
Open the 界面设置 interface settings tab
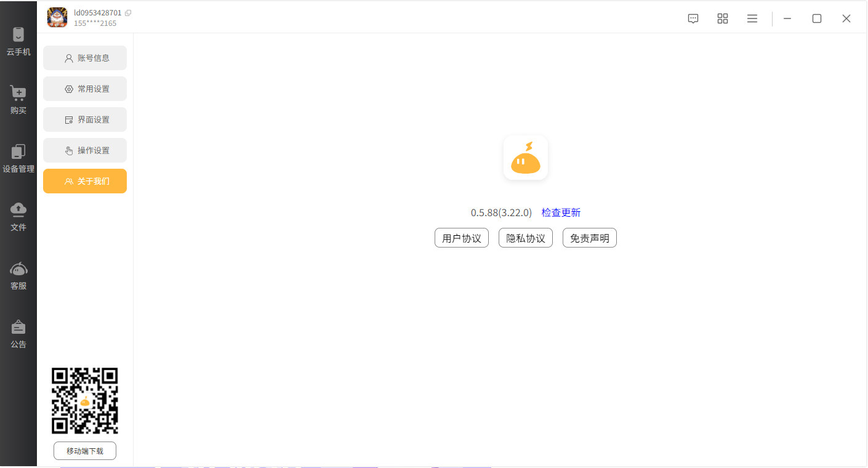(85, 119)
